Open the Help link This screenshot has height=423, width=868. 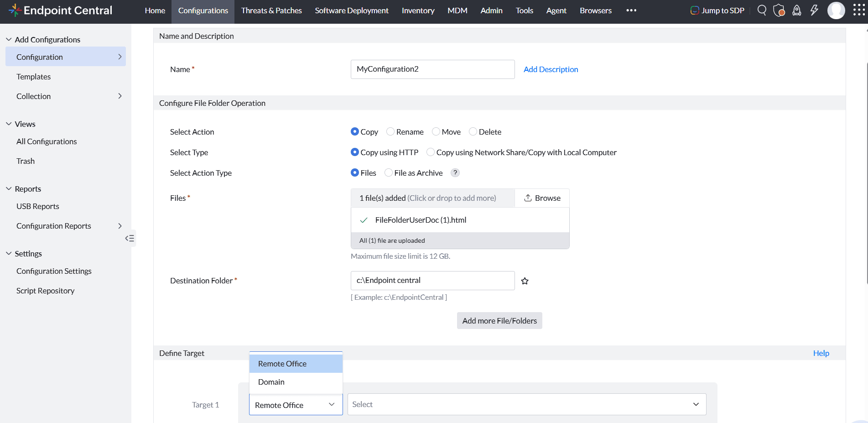(x=821, y=353)
